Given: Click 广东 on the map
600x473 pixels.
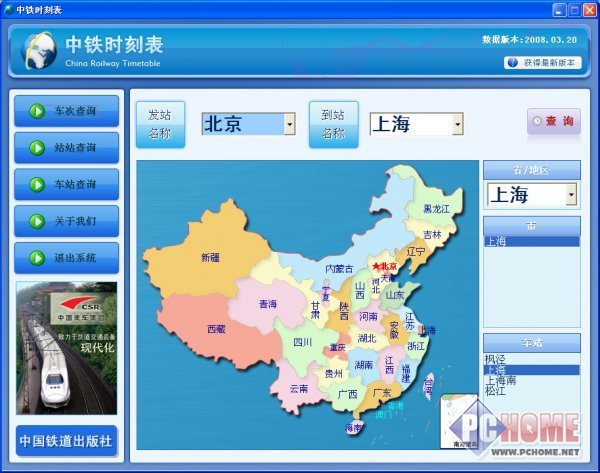Looking at the screenshot, I should point(382,392).
